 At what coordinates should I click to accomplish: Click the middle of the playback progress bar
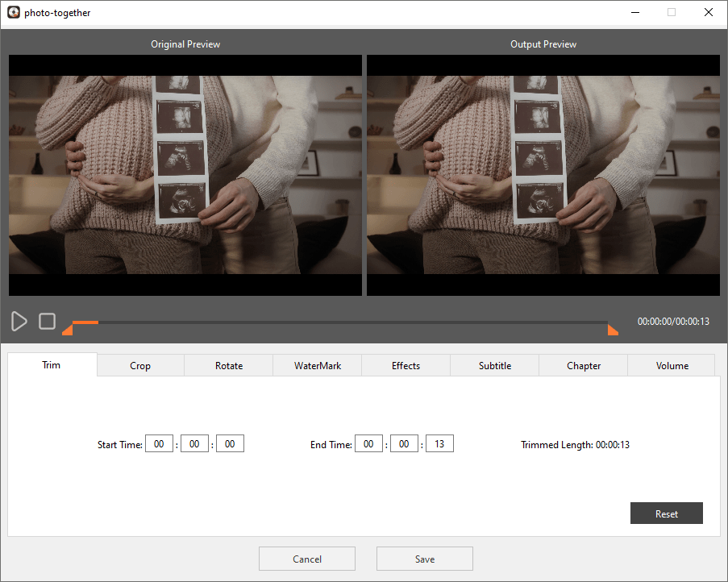339,322
